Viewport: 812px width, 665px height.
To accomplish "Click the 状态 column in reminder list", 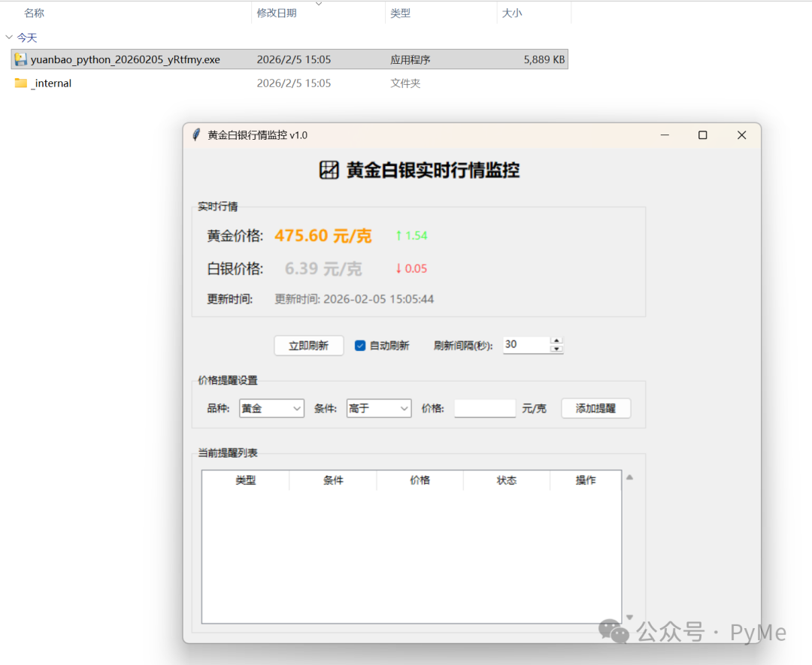I will tap(507, 480).
